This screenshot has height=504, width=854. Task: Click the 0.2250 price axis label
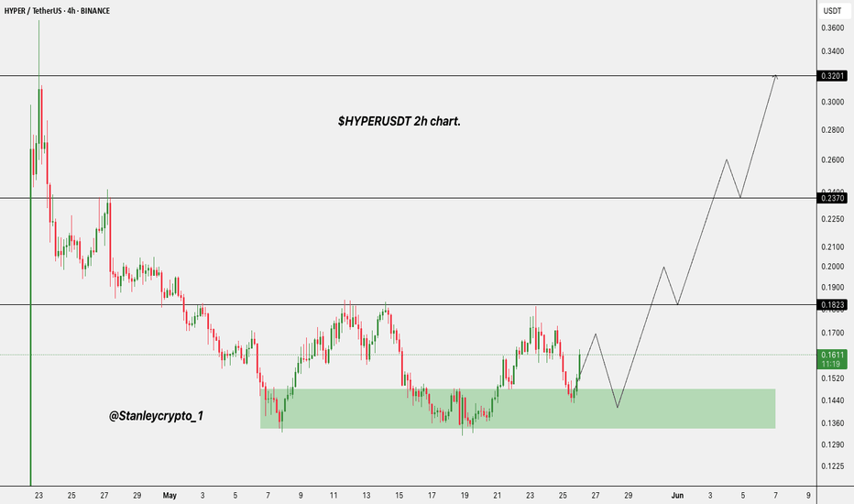(832, 220)
